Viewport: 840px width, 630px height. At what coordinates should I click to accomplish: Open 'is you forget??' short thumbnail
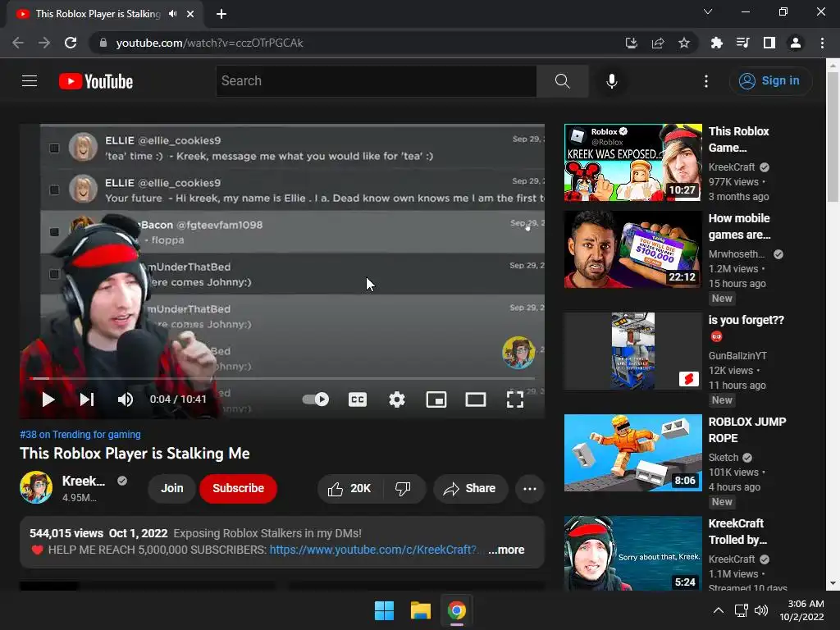632,351
